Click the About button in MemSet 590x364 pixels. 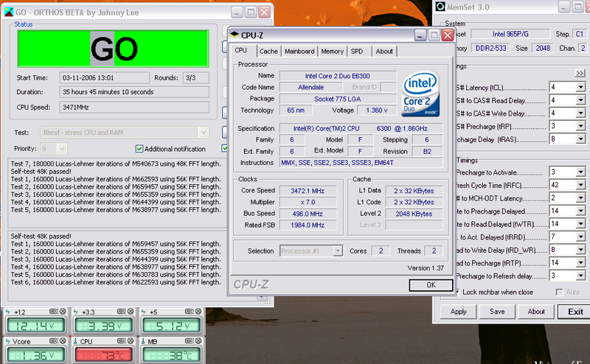tap(536, 312)
